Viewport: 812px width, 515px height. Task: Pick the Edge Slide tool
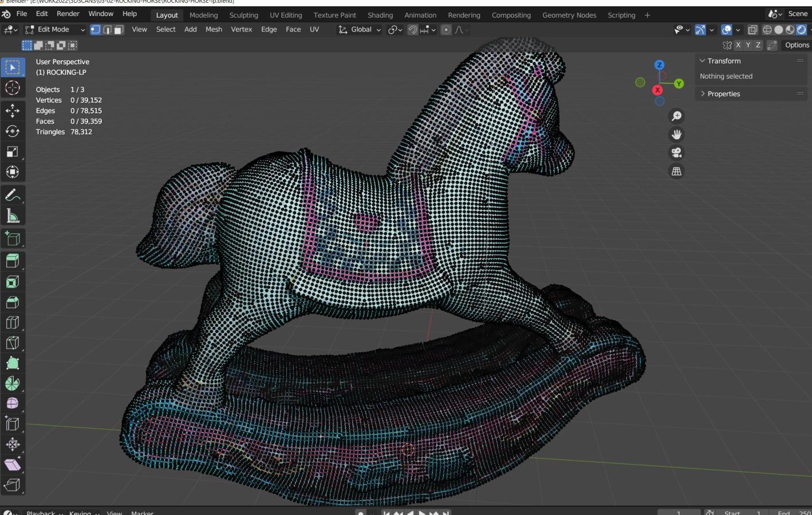coord(13,424)
